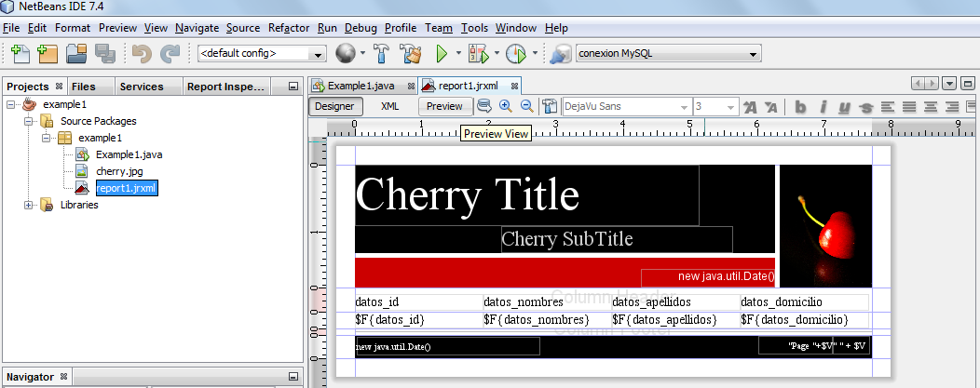
Task: Click the Undo arrow icon
Action: pos(142,54)
